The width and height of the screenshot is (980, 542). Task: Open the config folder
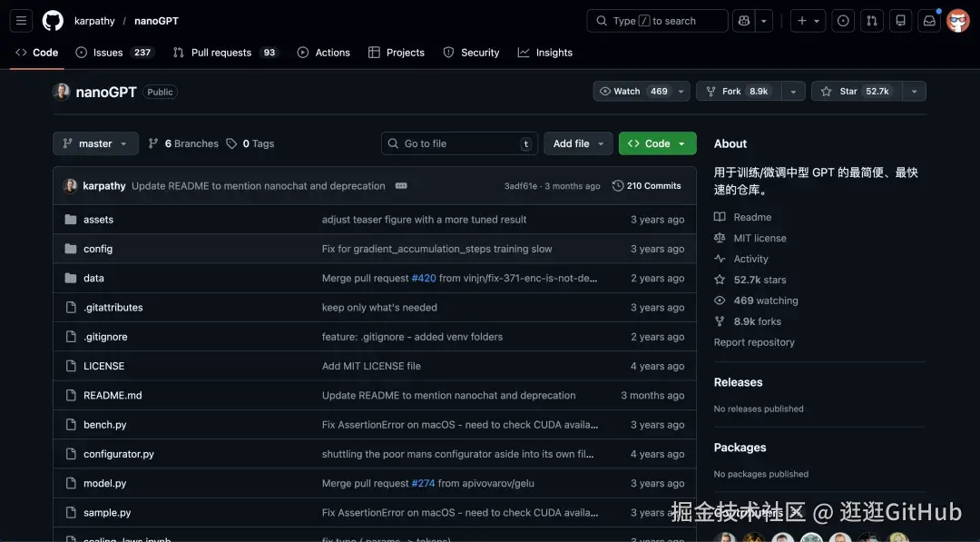pos(98,249)
